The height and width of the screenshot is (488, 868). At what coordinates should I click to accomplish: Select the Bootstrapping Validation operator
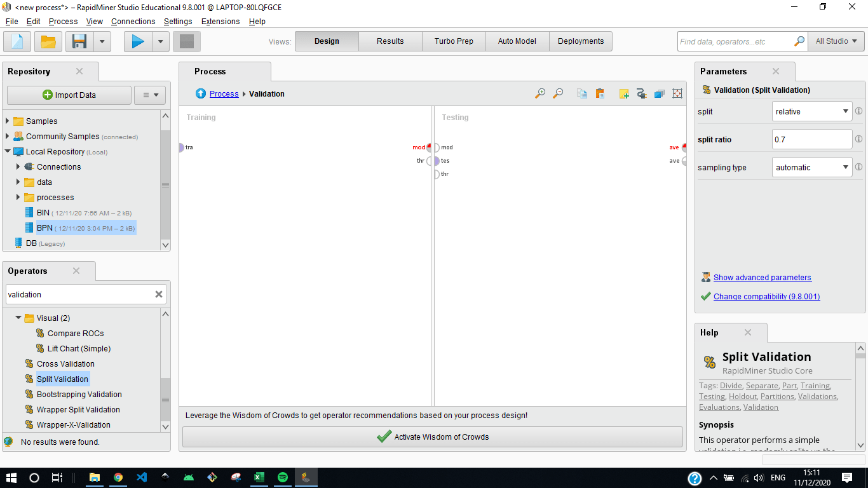(x=79, y=395)
